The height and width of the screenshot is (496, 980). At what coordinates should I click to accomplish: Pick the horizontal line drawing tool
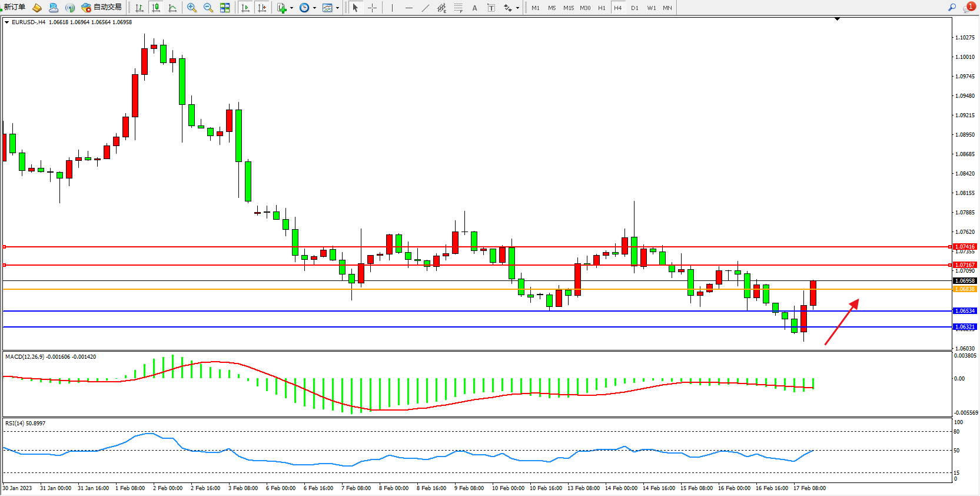(x=409, y=8)
